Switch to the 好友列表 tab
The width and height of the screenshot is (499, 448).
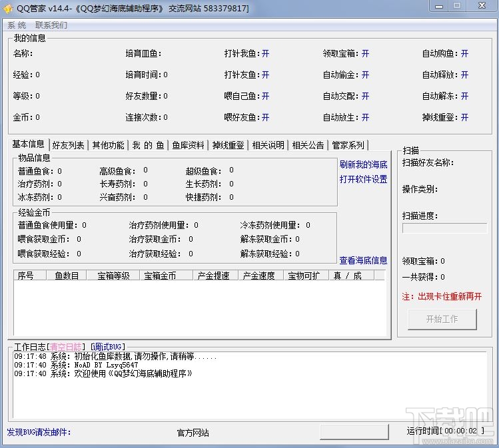point(69,145)
